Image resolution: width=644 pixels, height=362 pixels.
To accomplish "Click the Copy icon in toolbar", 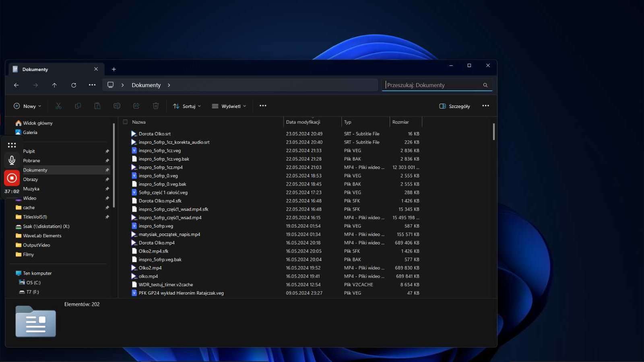I will (x=78, y=106).
